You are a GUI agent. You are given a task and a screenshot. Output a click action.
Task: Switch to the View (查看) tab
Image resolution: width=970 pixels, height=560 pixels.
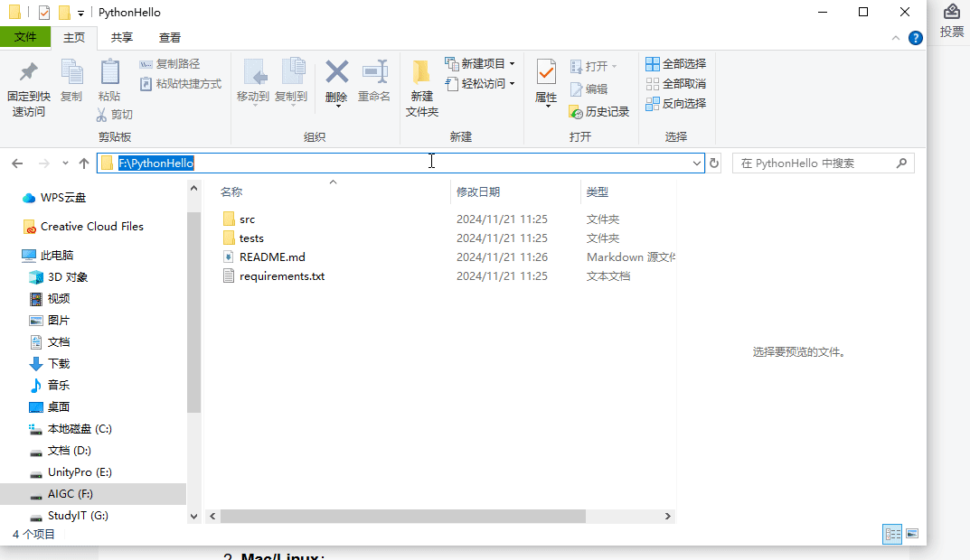pyautogui.click(x=170, y=38)
